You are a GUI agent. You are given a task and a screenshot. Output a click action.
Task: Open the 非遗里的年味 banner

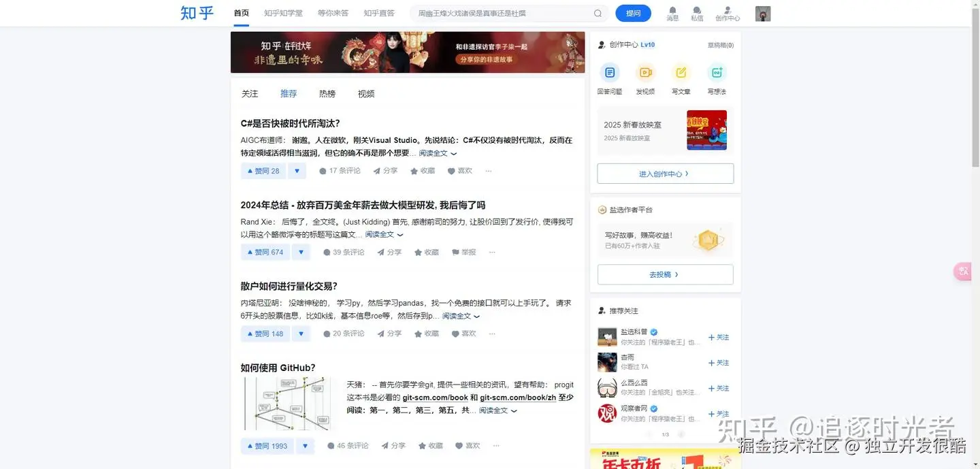(x=408, y=52)
